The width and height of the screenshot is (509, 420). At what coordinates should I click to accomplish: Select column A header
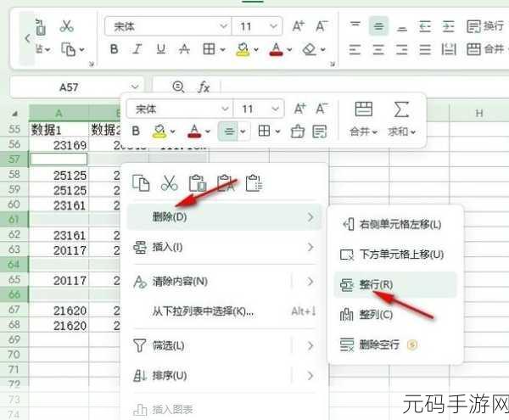point(59,114)
